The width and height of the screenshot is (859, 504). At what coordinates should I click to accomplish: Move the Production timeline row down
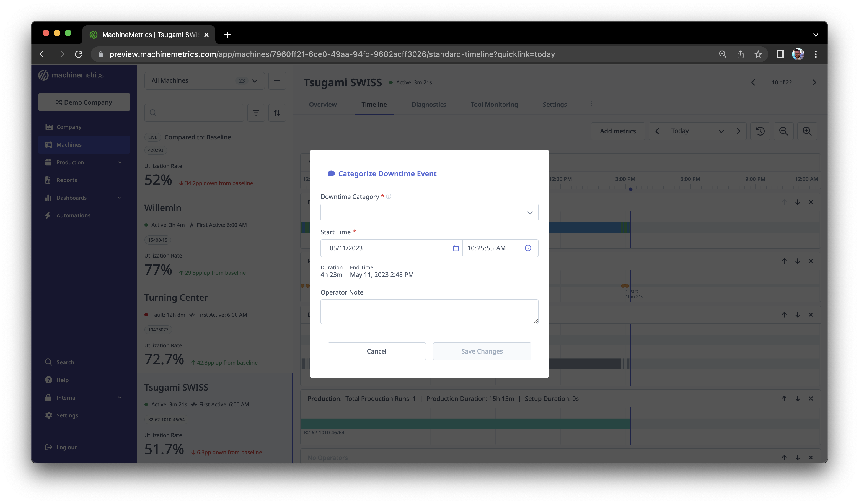pos(797,398)
